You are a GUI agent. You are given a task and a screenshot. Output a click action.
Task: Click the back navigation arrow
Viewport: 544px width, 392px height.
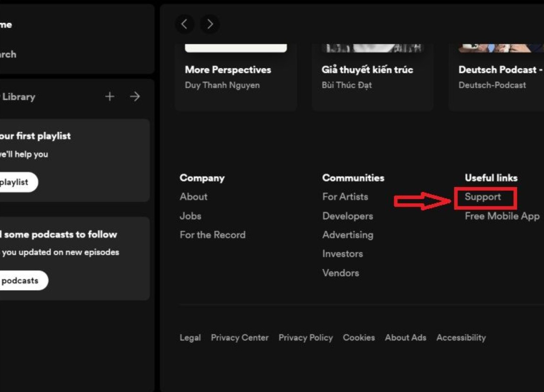coord(184,24)
